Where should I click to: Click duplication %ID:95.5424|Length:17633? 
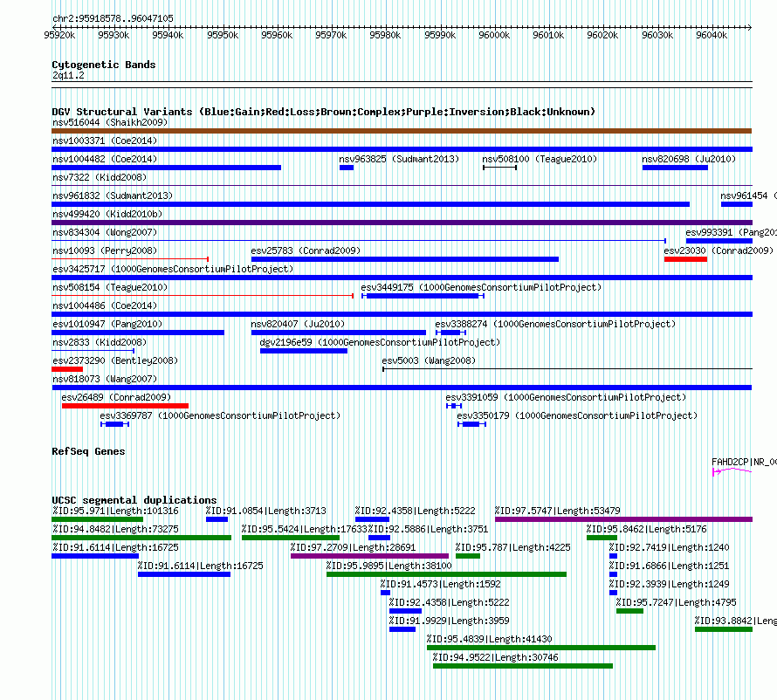(x=305, y=529)
